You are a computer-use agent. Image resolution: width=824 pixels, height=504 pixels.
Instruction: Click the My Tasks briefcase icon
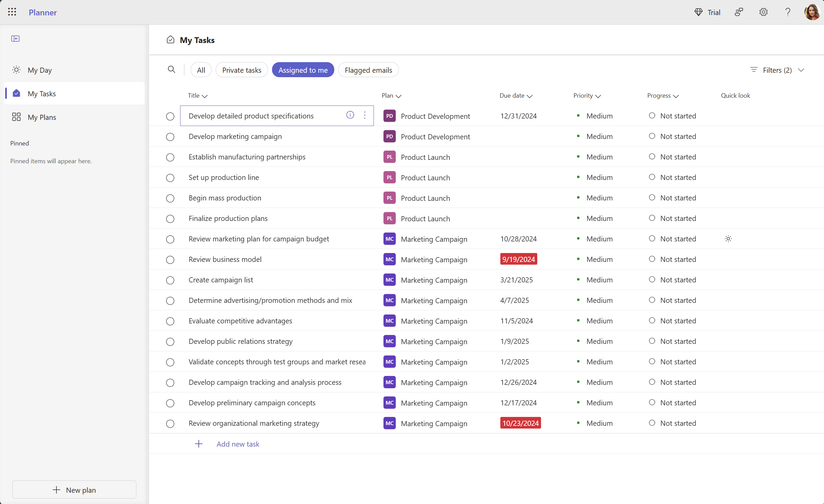[x=16, y=93]
